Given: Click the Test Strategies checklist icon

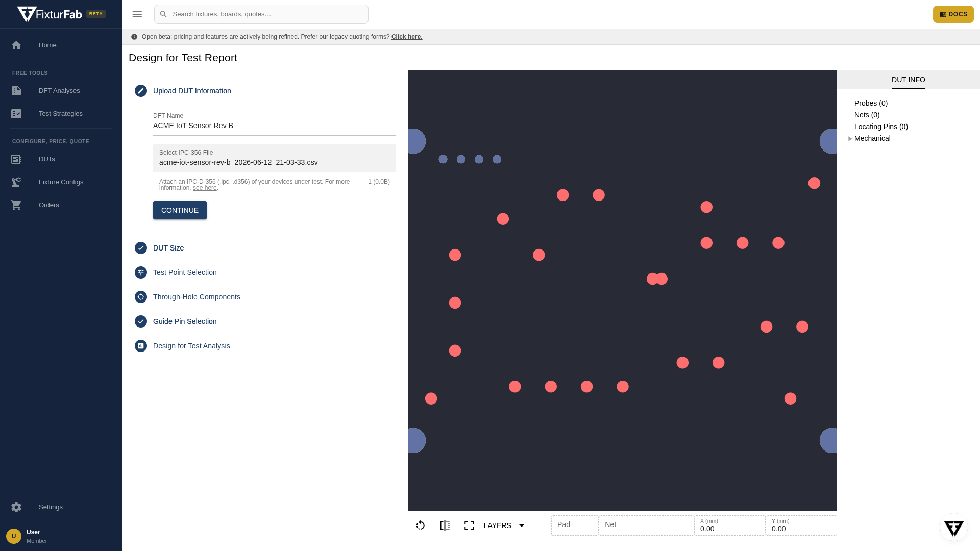Looking at the screenshot, I should (16, 114).
